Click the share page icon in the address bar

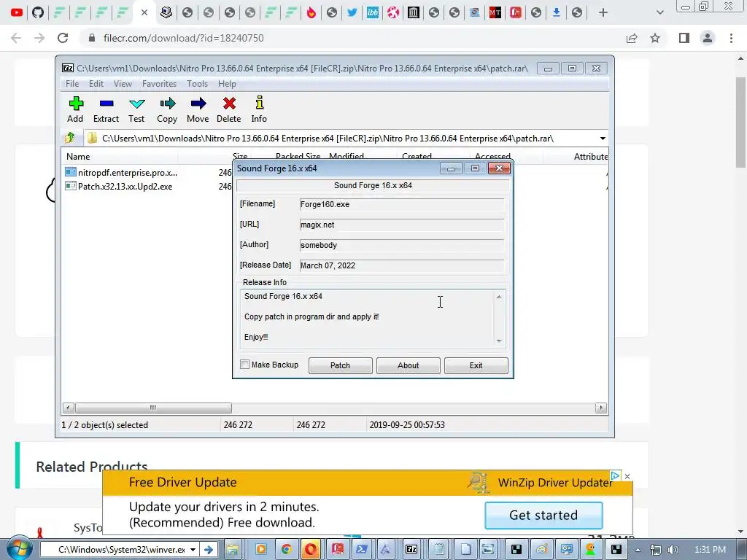point(632,38)
